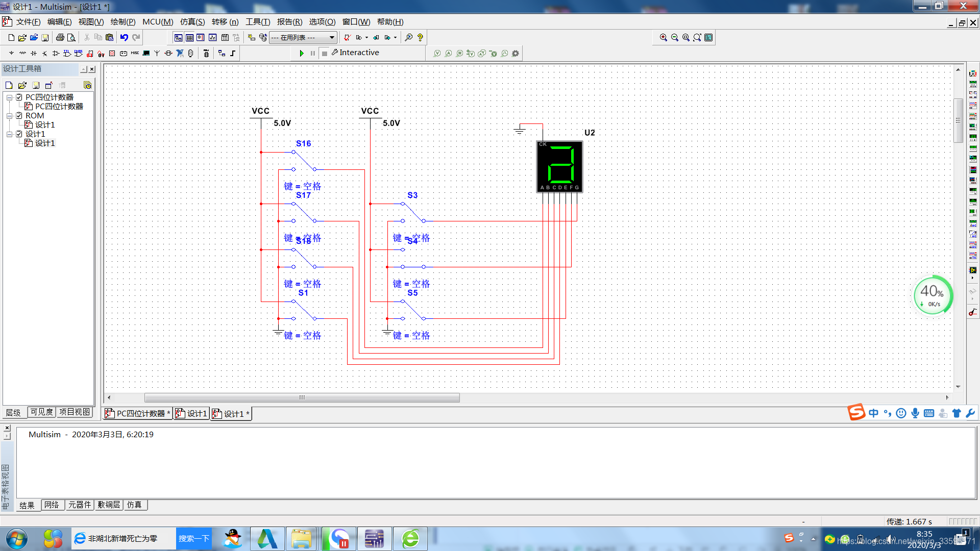Open the 仿真(S) simulate menu
Screen dimensions: 980x551
tap(192, 22)
